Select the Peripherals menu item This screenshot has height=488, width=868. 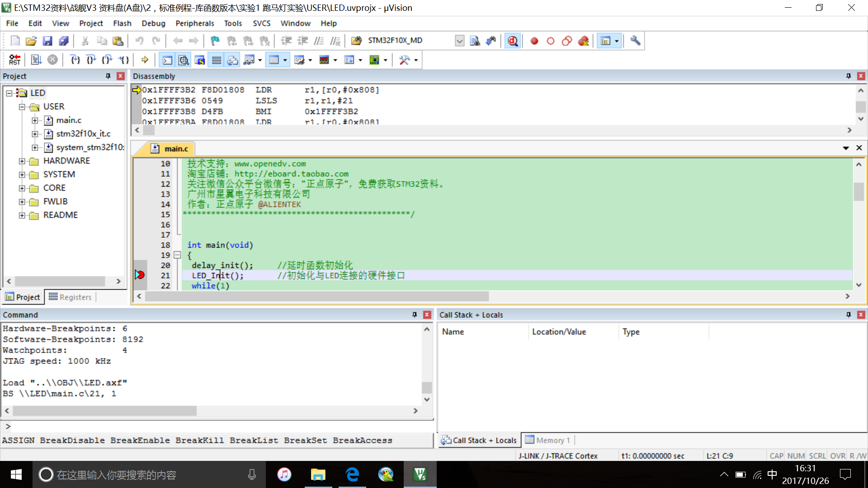point(194,23)
